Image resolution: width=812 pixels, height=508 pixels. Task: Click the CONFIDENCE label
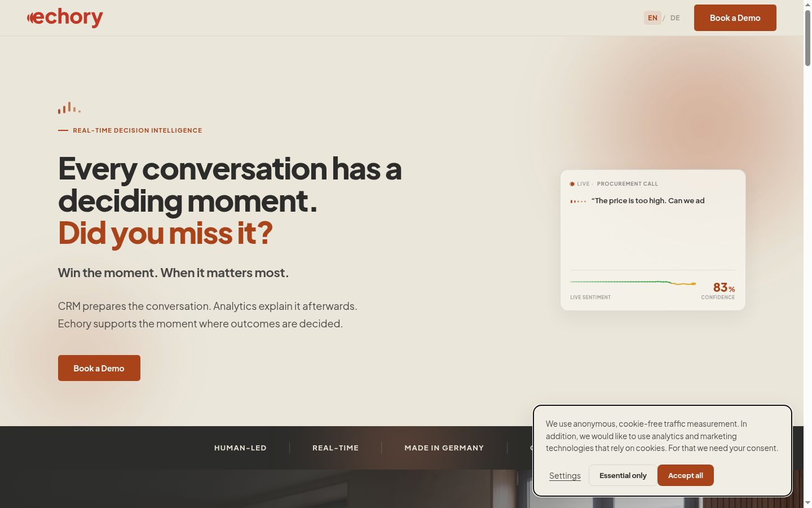[718, 297]
